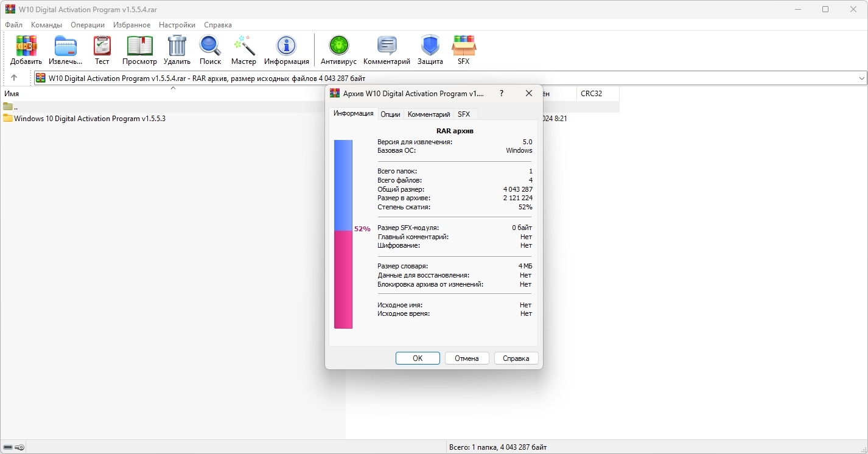This screenshot has width=868, height=454.
Task: Open the Команды menu
Action: coord(46,25)
